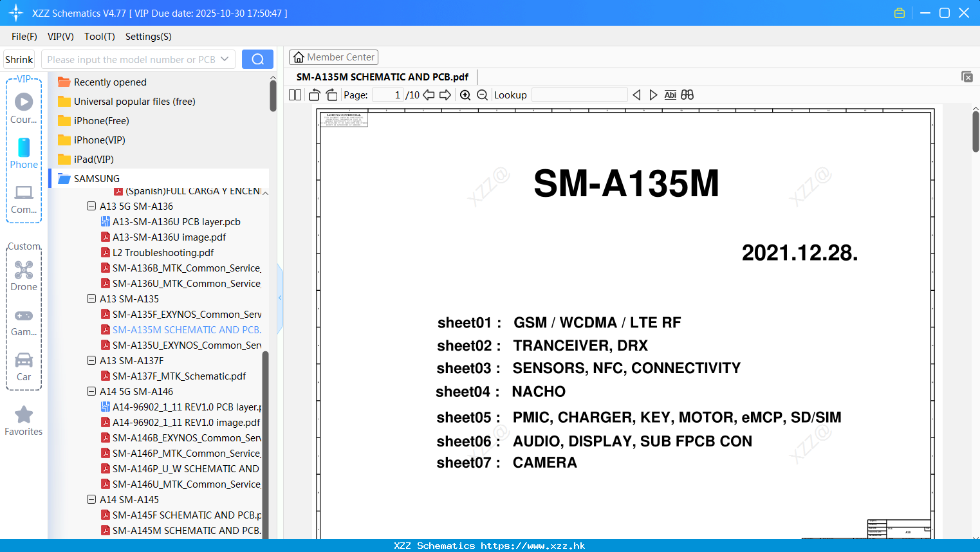Rotate page counterclockwise
This screenshot has height=552, width=980.
click(315, 95)
